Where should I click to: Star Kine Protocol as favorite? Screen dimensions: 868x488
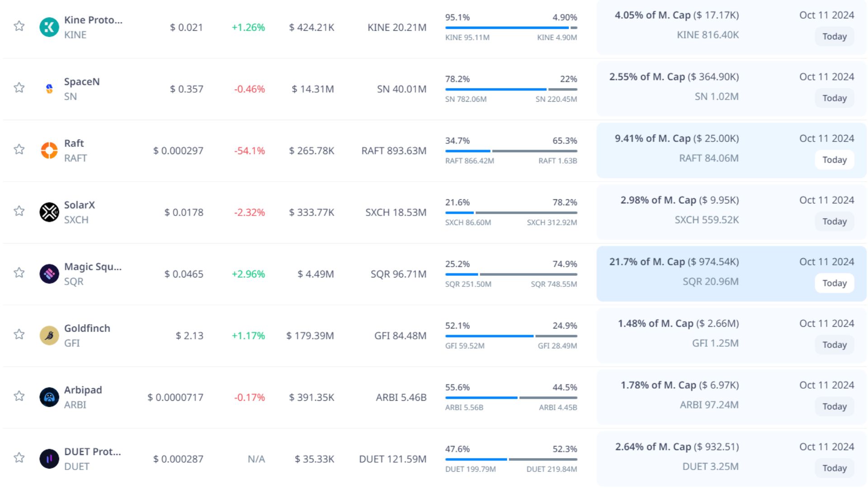point(19,26)
